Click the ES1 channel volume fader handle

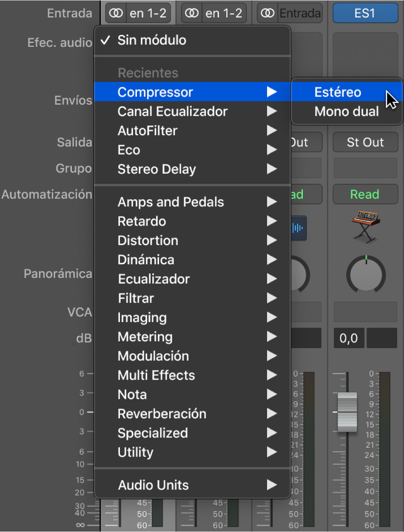click(x=347, y=412)
